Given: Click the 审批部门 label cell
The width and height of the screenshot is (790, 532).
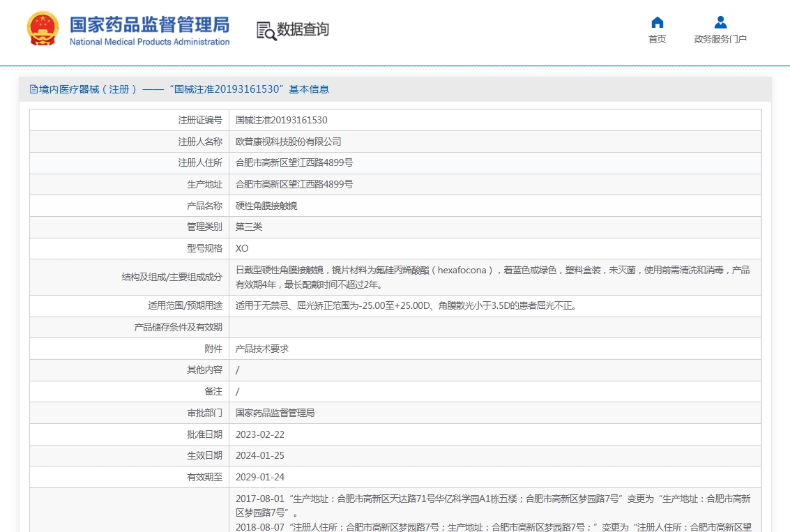Looking at the screenshot, I should [130, 413].
